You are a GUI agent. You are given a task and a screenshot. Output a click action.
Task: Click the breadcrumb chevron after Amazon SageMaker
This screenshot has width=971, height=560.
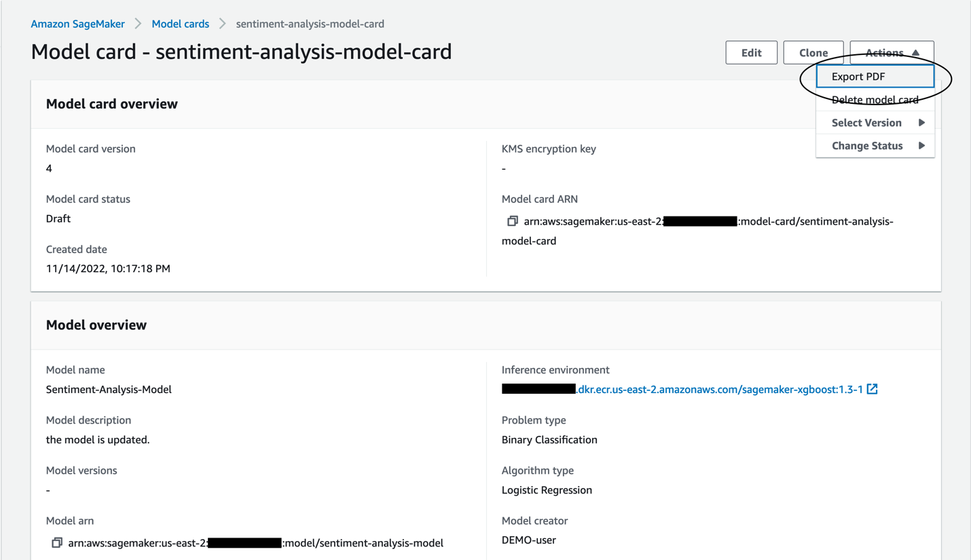tap(139, 24)
